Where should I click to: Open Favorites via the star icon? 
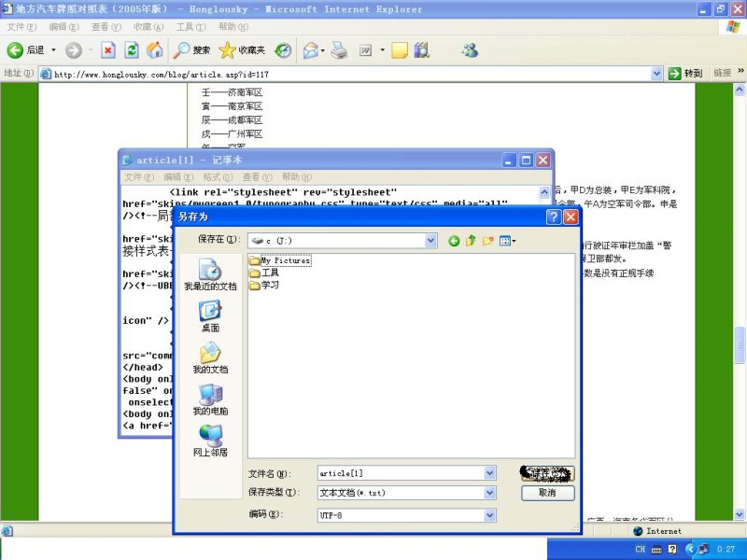[x=229, y=50]
